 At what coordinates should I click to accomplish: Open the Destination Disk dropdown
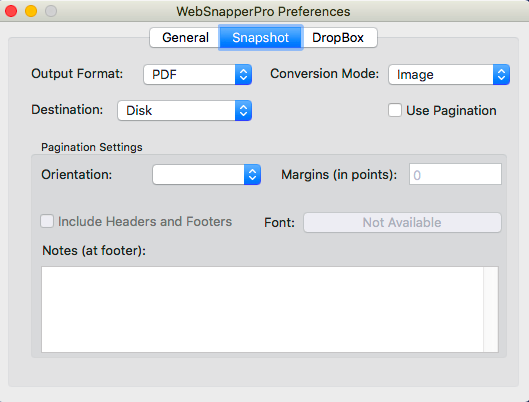coord(185,110)
